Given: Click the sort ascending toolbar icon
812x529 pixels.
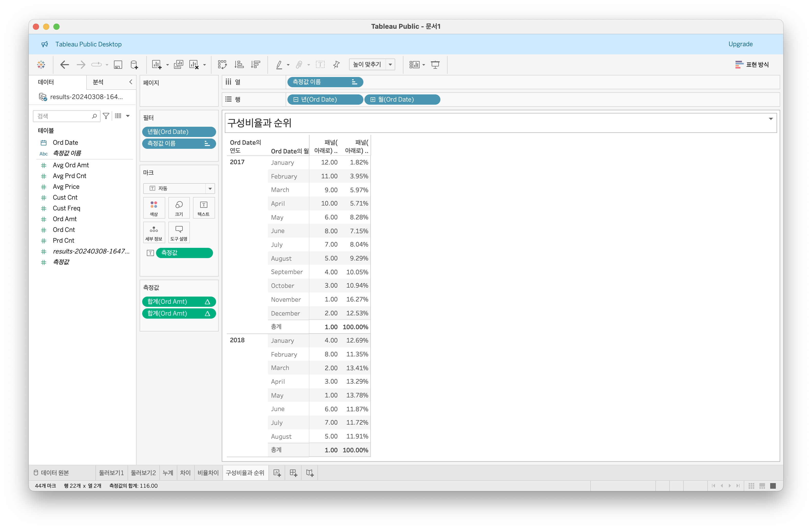Looking at the screenshot, I should click(239, 64).
